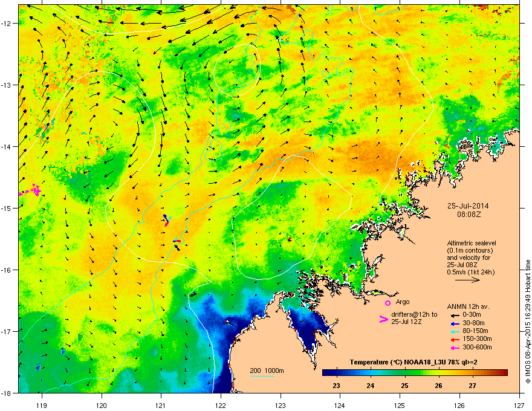Click the '150-300m' depth label

(x=477, y=338)
